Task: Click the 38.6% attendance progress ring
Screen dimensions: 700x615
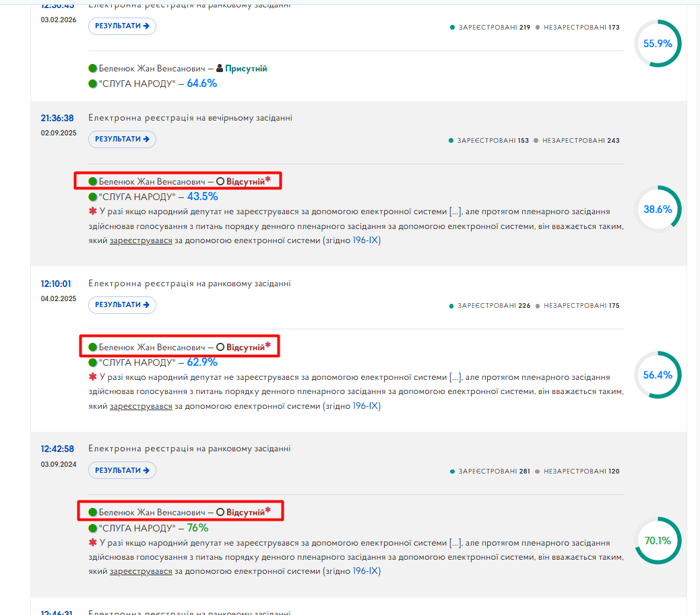Action: [x=658, y=209]
